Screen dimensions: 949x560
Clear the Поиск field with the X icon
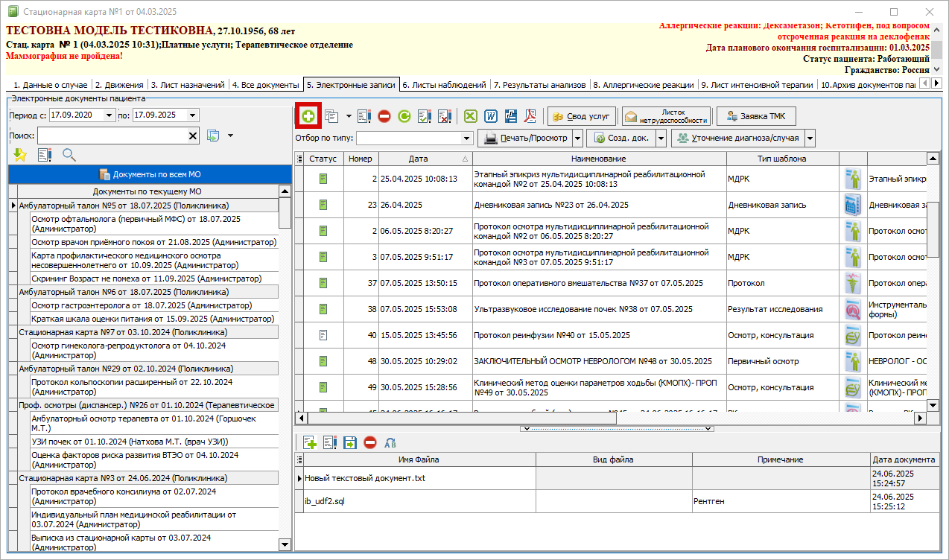[193, 136]
